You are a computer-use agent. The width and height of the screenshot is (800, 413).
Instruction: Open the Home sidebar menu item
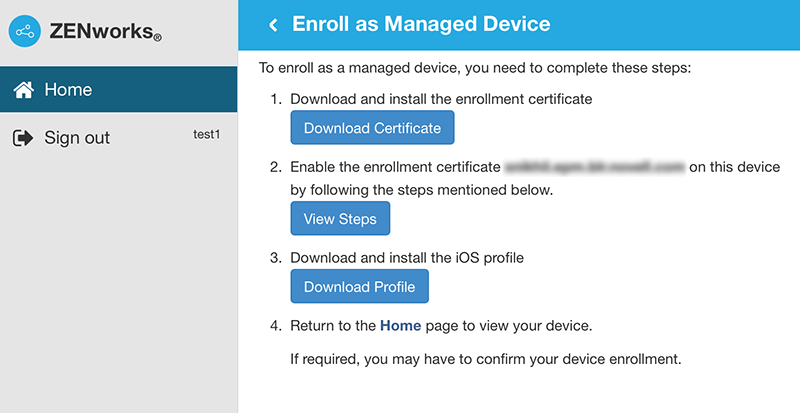click(68, 90)
